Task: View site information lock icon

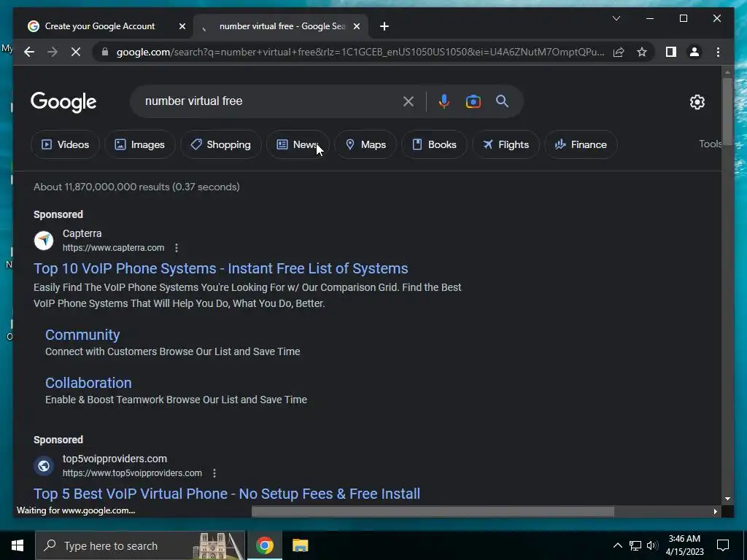Action: coord(105,52)
